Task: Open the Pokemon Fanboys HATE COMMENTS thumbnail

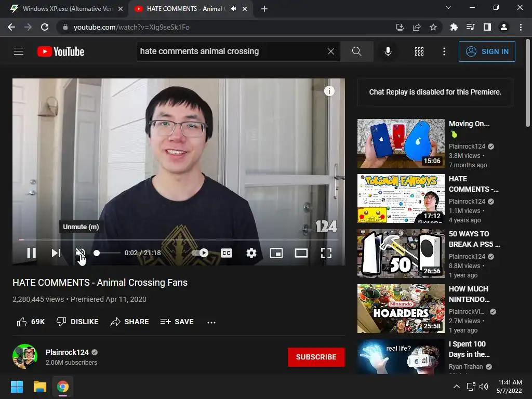Action: point(401,198)
